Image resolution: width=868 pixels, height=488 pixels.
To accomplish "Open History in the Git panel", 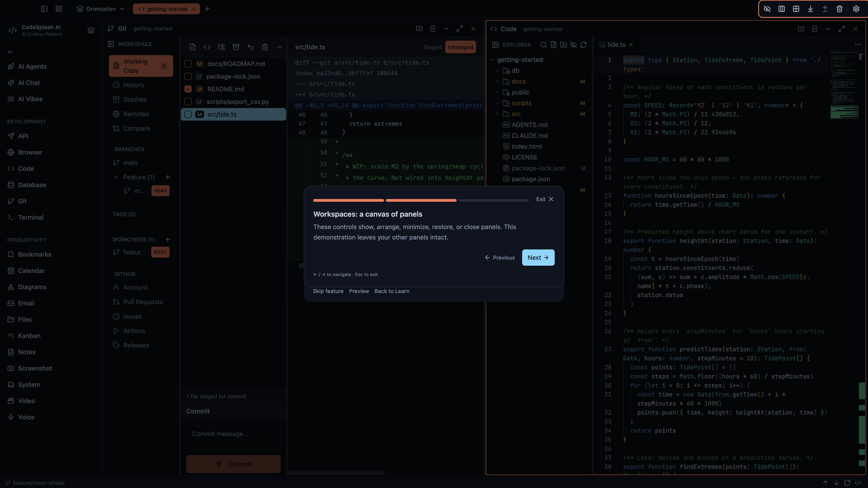I will point(134,85).
